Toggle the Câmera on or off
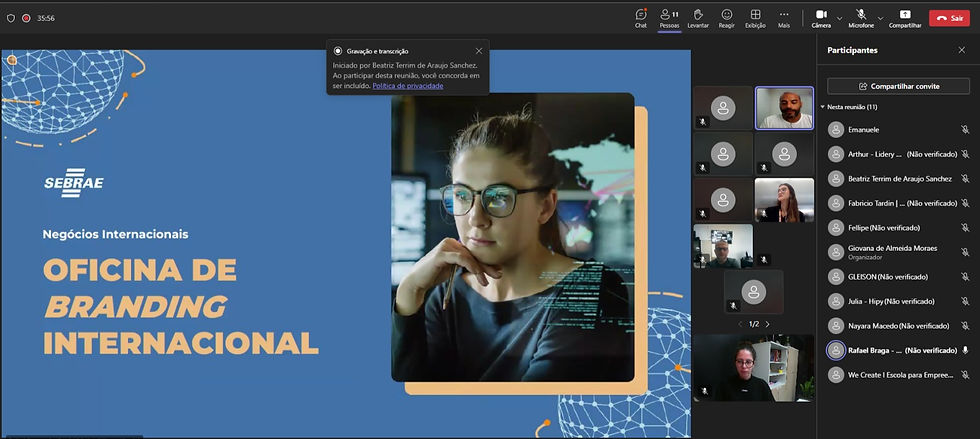Viewport: 980px width, 439px height. tap(821, 18)
